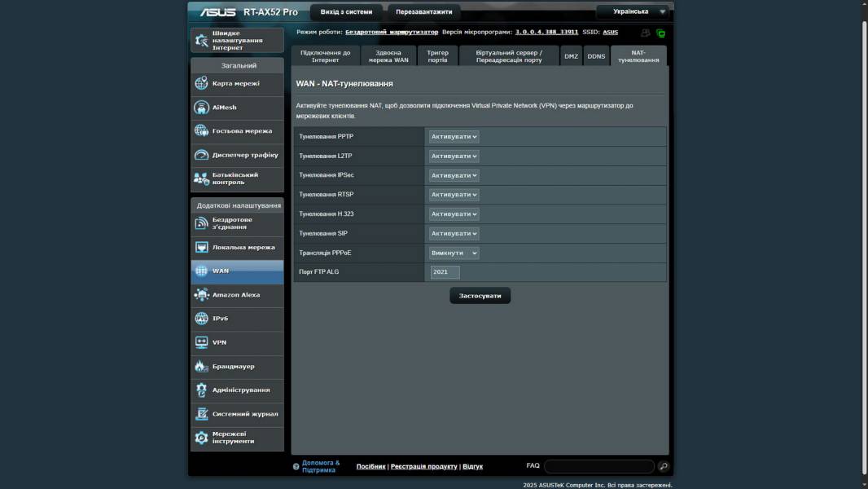The height and width of the screenshot is (489, 868).
Task: Expand the Трансляція PPPoE dropdown
Action: click(x=454, y=253)
